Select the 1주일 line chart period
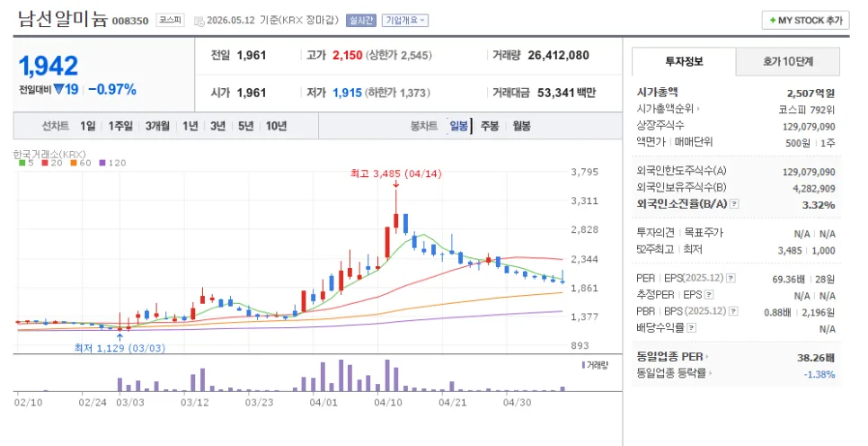This screenshot has width=868, height=446. point(120,126)
